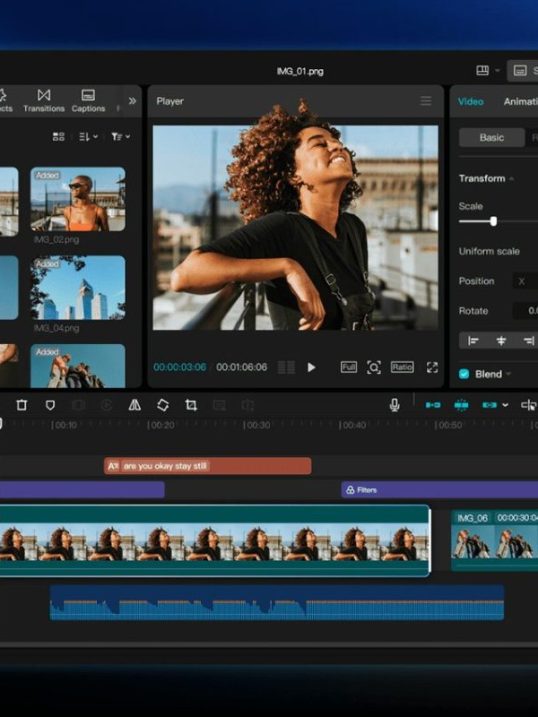Expand the hidden tabs with double chevron
This screenshot has height=717, width=538.
[132, 101]
